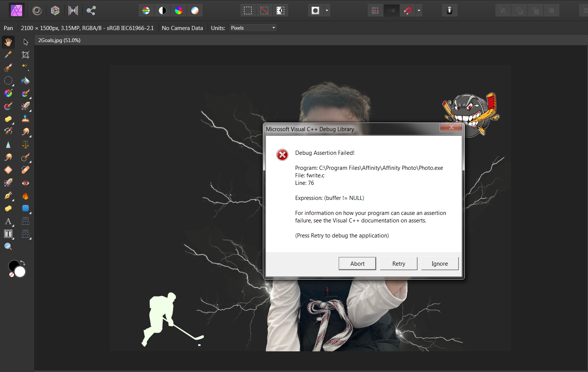Select the Healing Brush tool
Viewport: 588px width, 372px height.
click(x=26, y=157)
